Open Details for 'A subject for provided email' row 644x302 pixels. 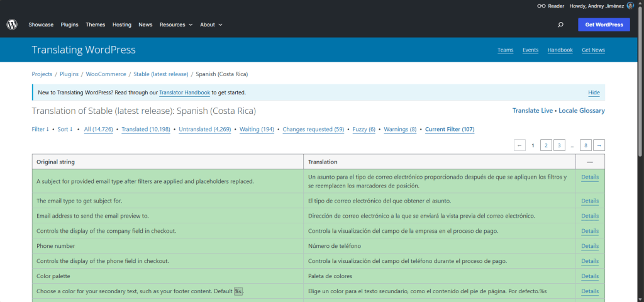590,177
